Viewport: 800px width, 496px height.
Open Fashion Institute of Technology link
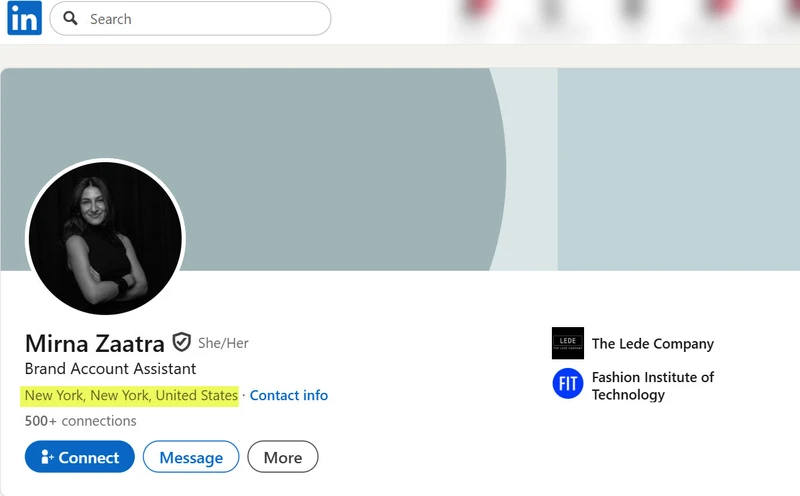(x=653, y=386)
